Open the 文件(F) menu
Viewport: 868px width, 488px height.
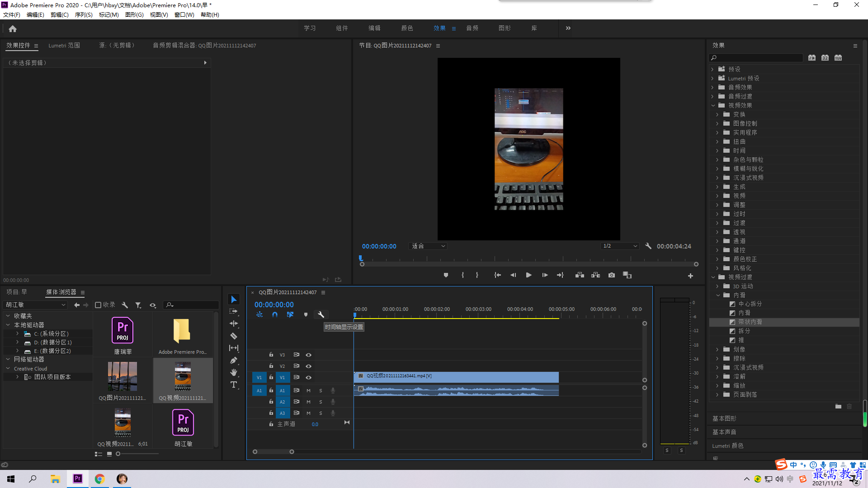tap(12, 14)
